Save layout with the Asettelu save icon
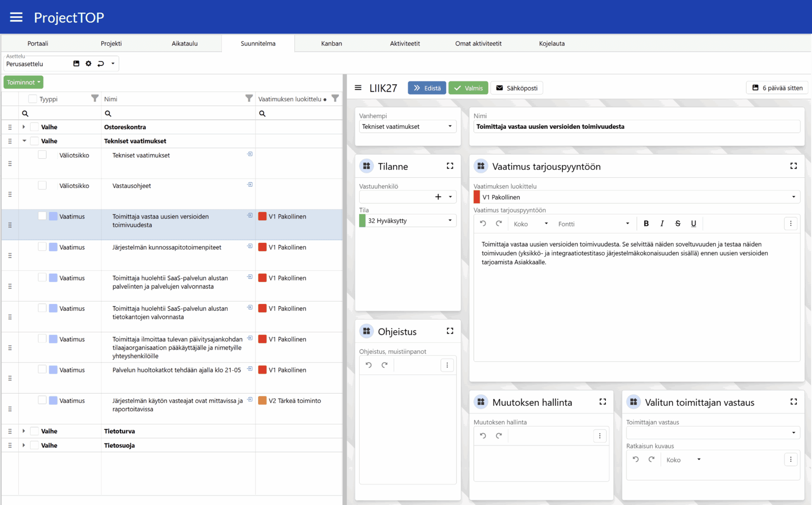This screenshot has width=812, height=505. 76,63
